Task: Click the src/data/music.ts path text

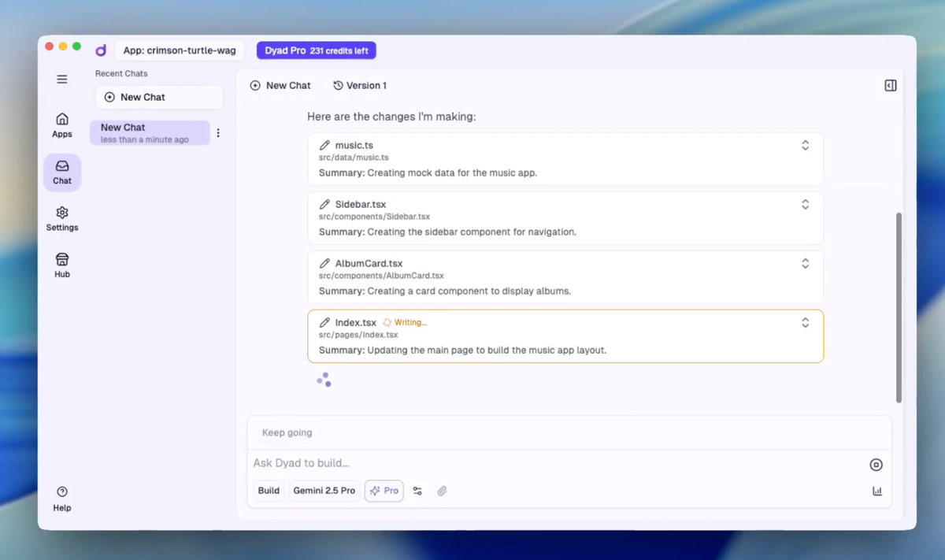Action: point(354,158)
